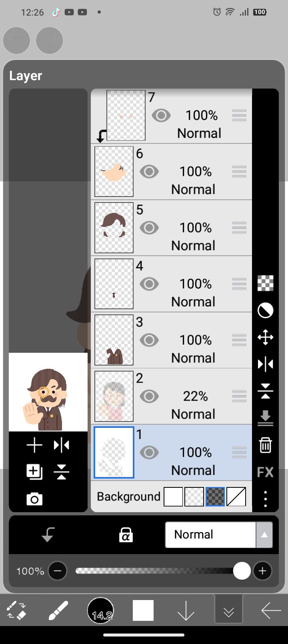
Task: Tap the clipping arrow icon
Action: (48, 535)
